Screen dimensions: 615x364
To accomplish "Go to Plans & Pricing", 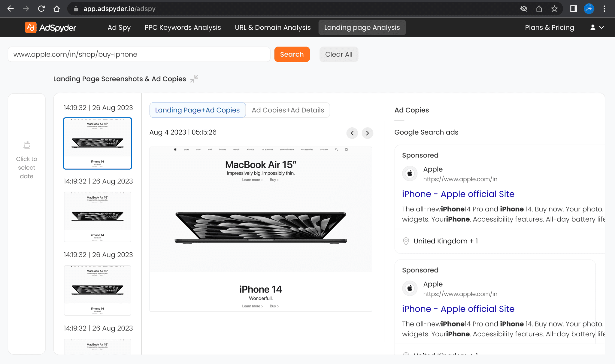I will point(550,27).
